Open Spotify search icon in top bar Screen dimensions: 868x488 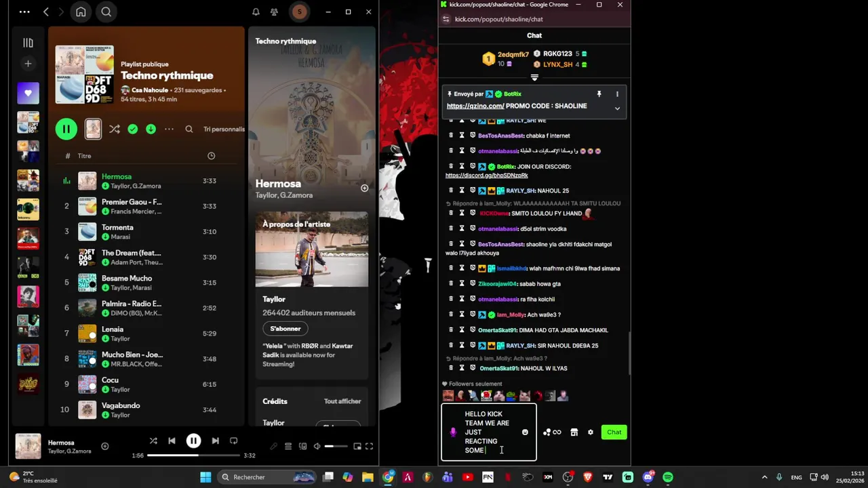[106, 12]
